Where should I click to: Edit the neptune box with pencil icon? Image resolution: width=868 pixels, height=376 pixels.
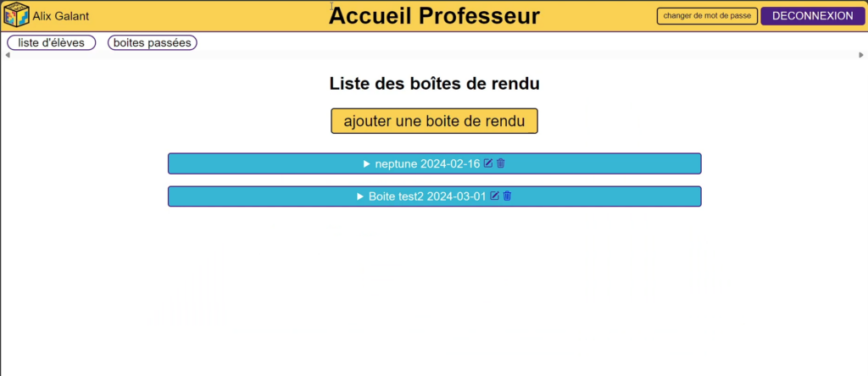click(488, 163)
